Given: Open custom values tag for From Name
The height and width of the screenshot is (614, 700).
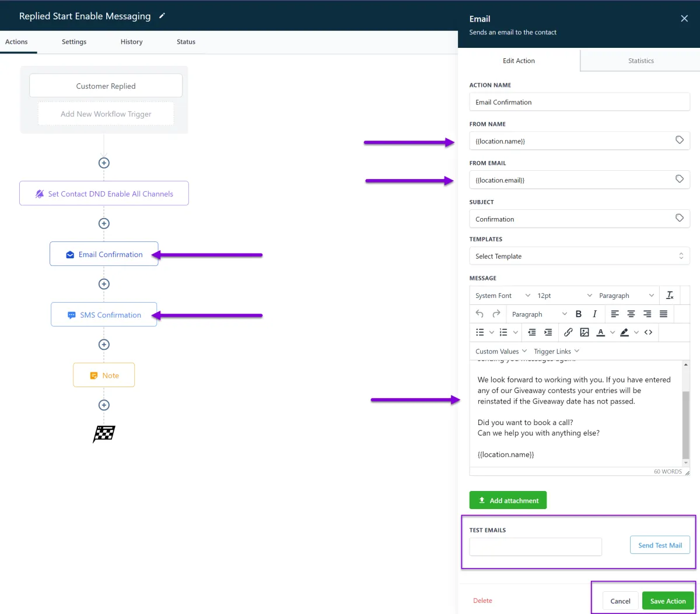Looking at the screenshot, I should pyautogui.click(x=680, y=140).
